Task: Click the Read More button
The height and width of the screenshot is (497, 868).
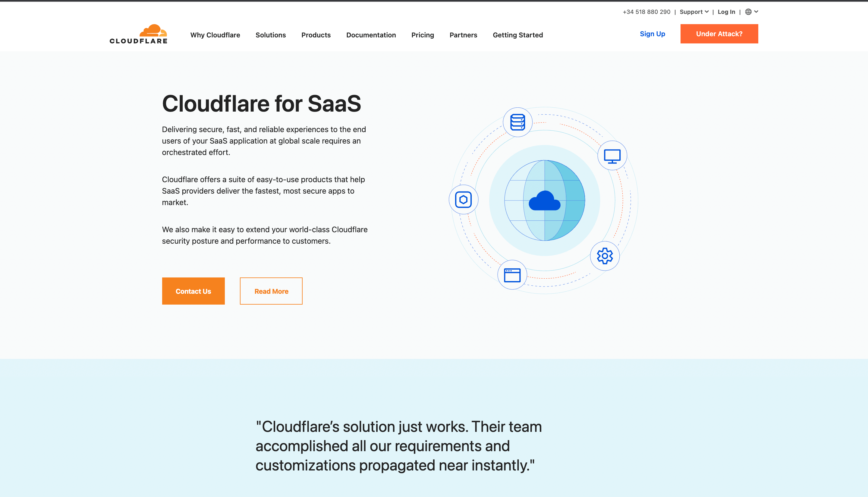Action: pyautogui.click(x=271, y=291)
